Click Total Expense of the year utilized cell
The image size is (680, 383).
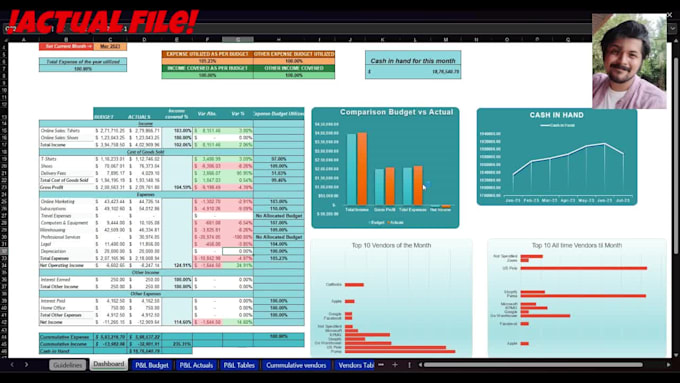point(83,62)
